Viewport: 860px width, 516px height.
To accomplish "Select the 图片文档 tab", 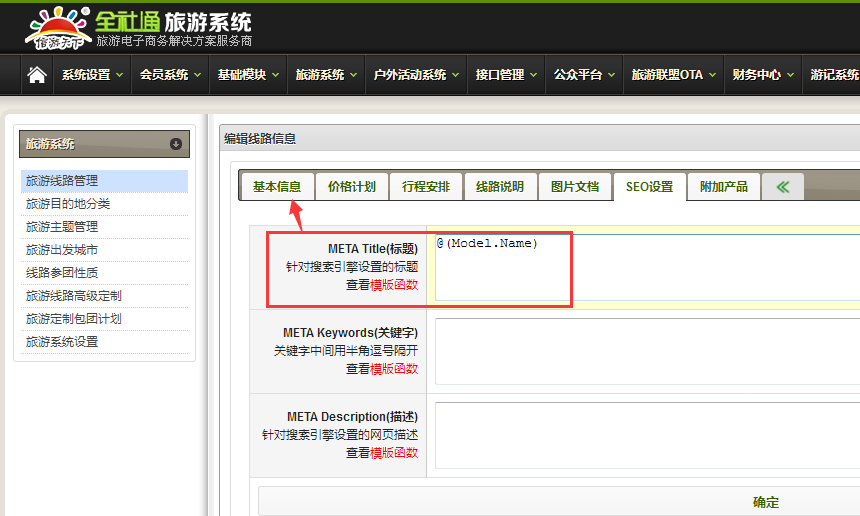I will [x=575, y=187].
